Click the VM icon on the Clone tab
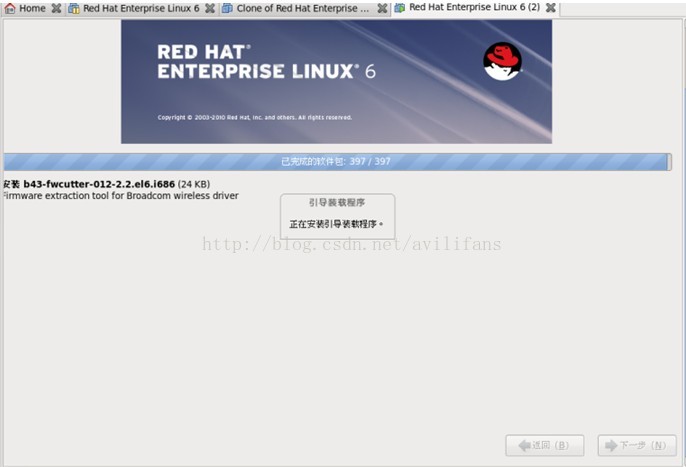Viewport: 686px width, 467px height. (227, 8)
